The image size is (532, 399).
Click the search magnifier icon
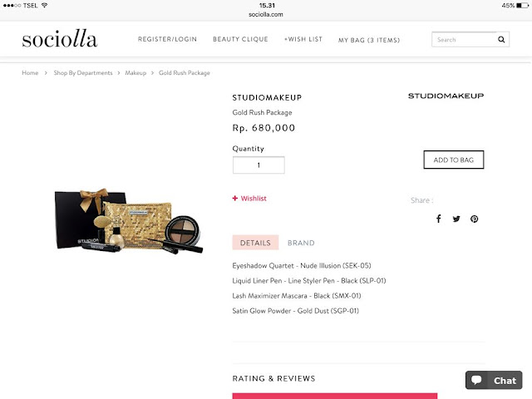[501, 39]
